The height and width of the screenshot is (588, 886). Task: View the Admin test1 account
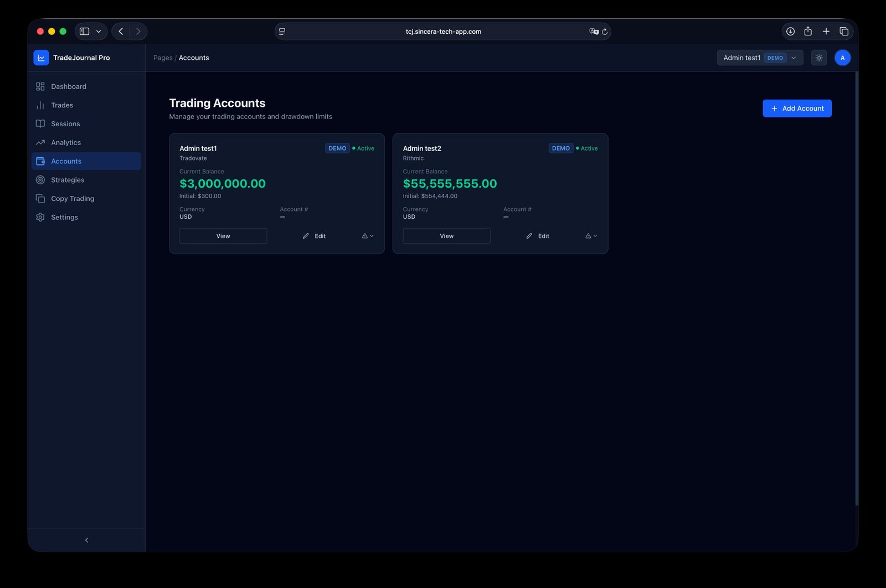pos(223,236)
